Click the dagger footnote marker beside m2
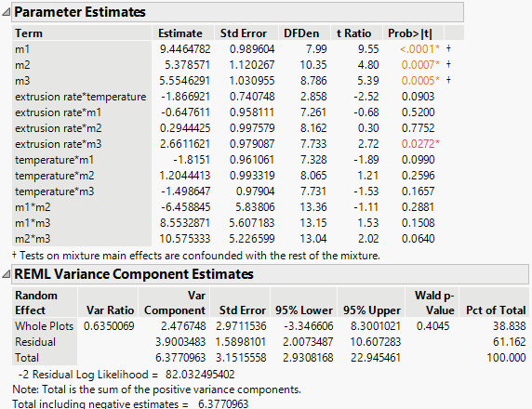 click(448, 64)
